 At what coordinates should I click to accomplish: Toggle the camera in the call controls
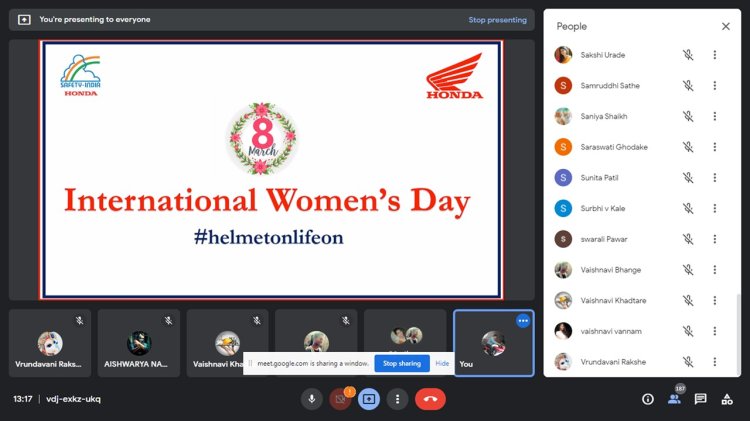tap(341, 399)
